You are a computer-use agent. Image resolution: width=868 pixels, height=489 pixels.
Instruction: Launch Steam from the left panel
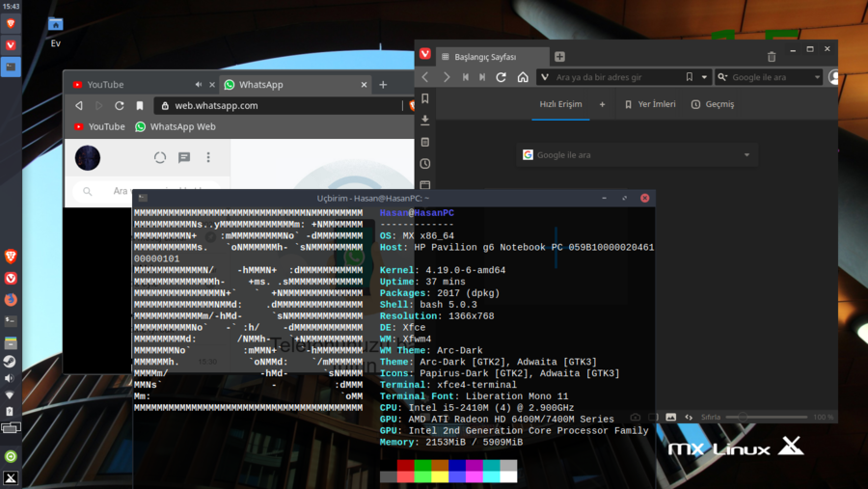[11, 362]
